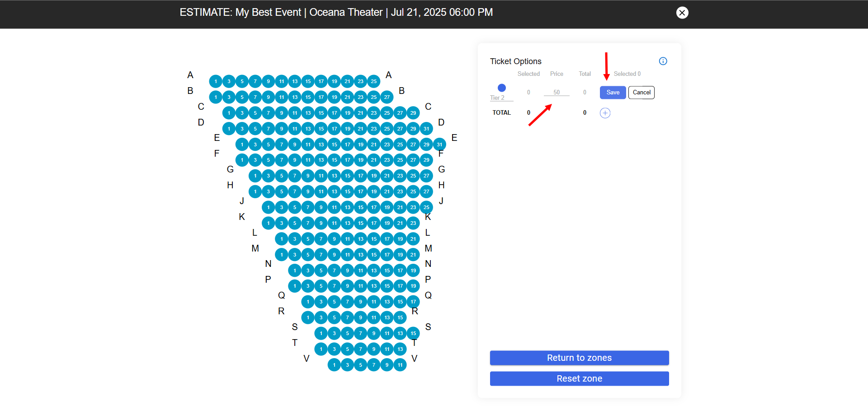868x415 pixels.
Task: Select seat 25 in row A
Action: coord(373,82)
